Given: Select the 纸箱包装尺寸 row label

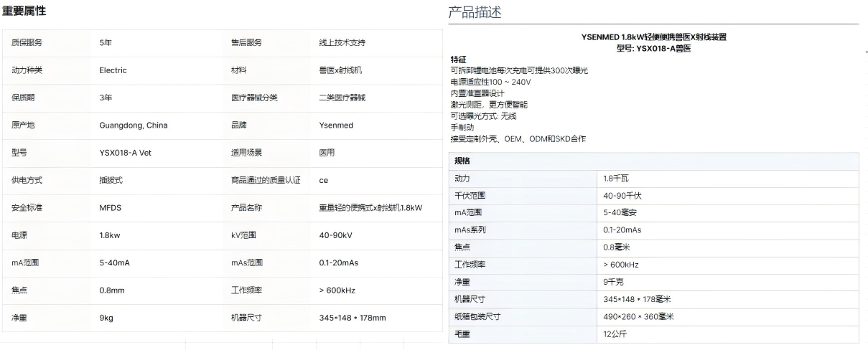Looking at the screenshot, I should pyautogui.click(x=477, y=316).
